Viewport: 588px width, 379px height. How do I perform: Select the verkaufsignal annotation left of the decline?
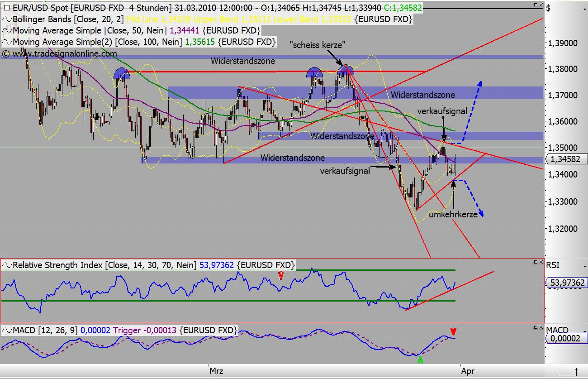345,171
